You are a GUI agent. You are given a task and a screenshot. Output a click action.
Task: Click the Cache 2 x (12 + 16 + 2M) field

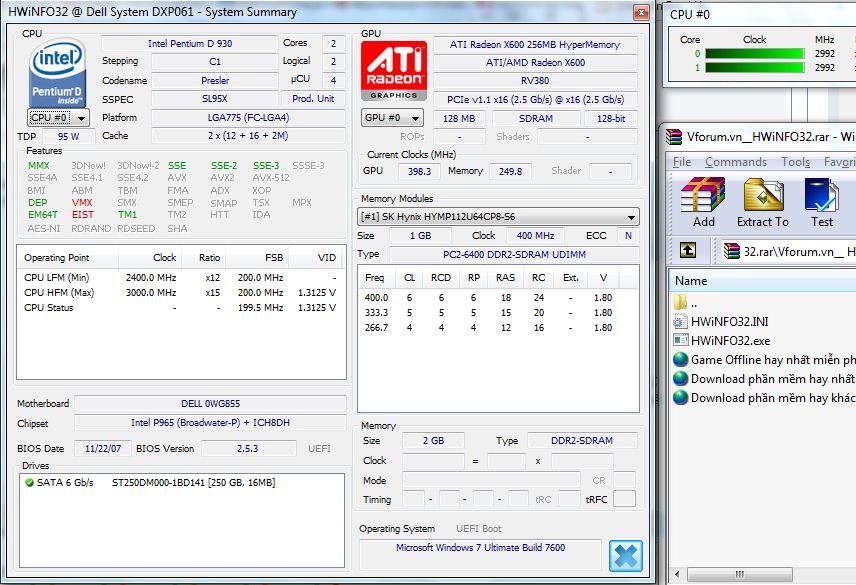(248, 136)
